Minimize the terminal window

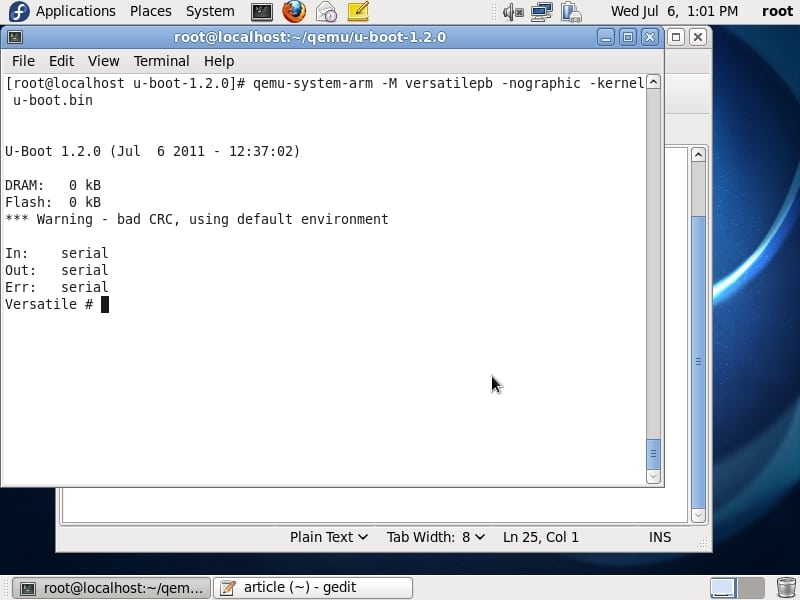click(x=606, y=37)
